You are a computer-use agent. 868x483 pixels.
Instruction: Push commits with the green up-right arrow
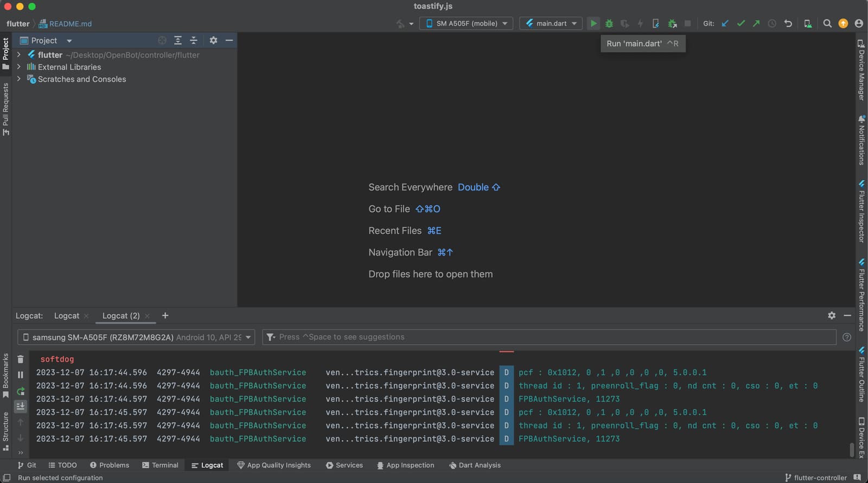point(756,23)
